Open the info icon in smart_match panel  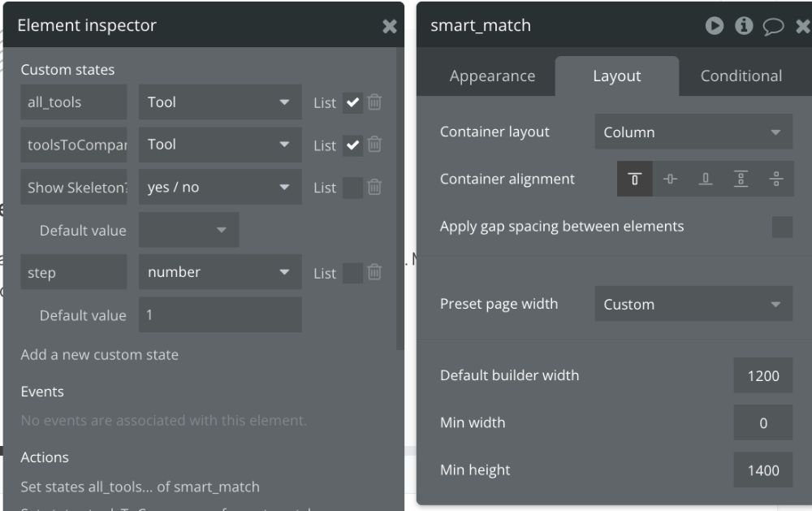tap(744, 25)
